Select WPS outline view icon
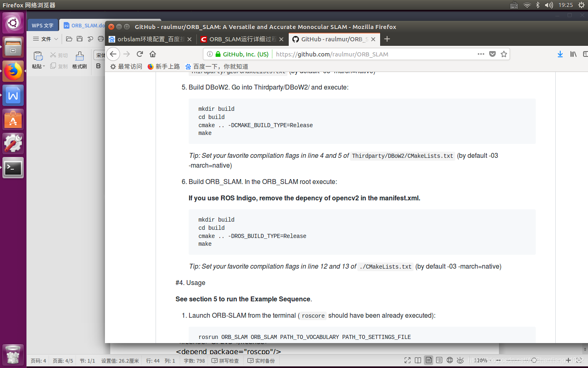The height and width of the screenshot is (368, 588). [x=439, y=360]
